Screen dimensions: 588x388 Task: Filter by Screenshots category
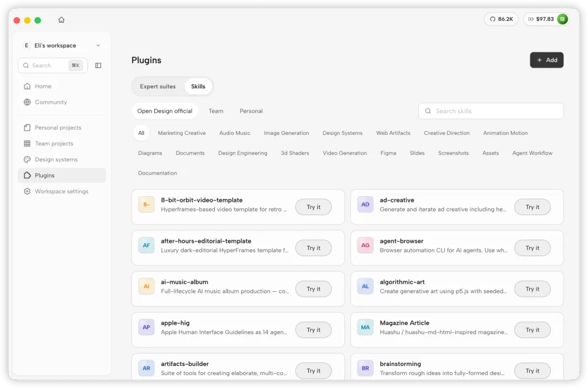click(x=453, y=153)
